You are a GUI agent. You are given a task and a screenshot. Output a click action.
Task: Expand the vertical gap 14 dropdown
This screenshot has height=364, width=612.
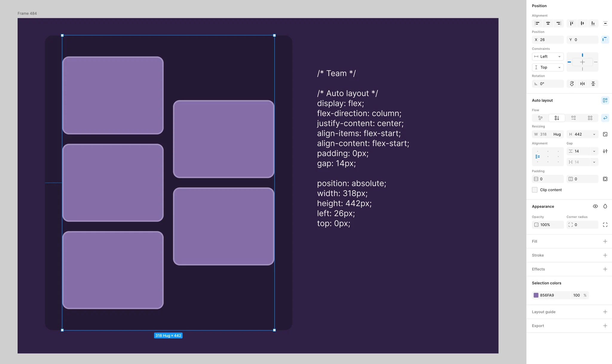[594, 151]
